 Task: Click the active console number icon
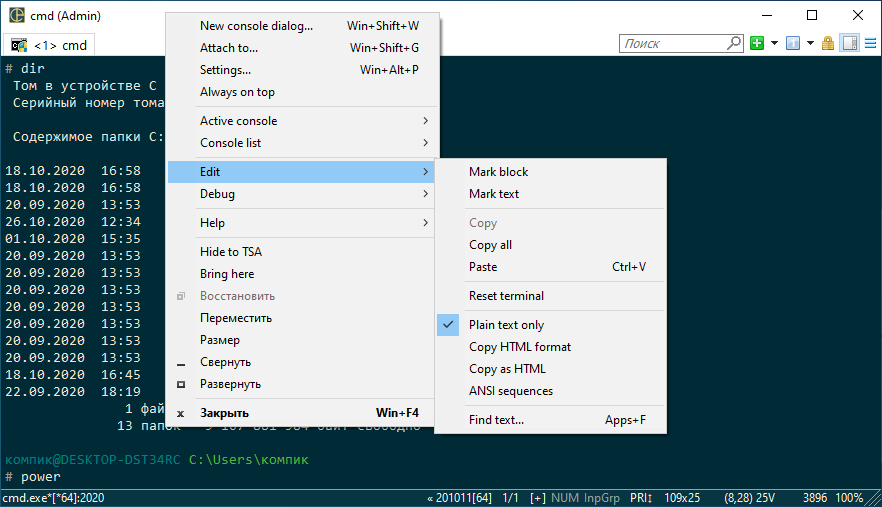pos(791,44)
